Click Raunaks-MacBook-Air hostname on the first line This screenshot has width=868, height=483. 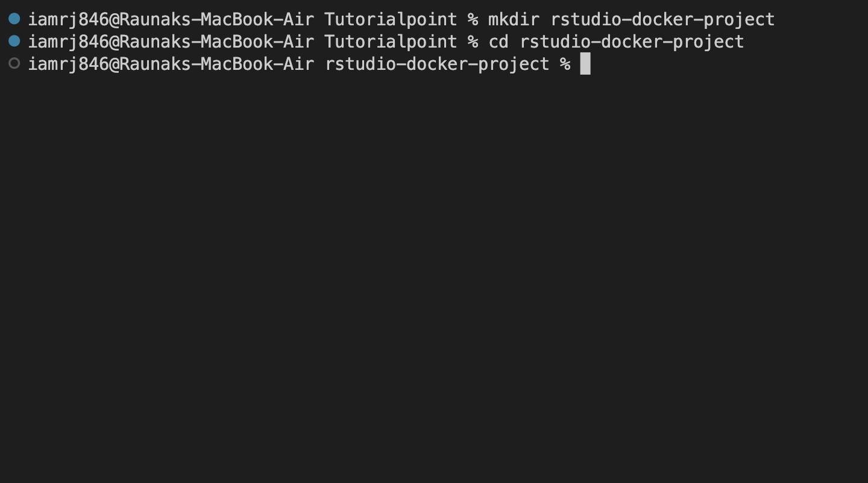point(217,19)
